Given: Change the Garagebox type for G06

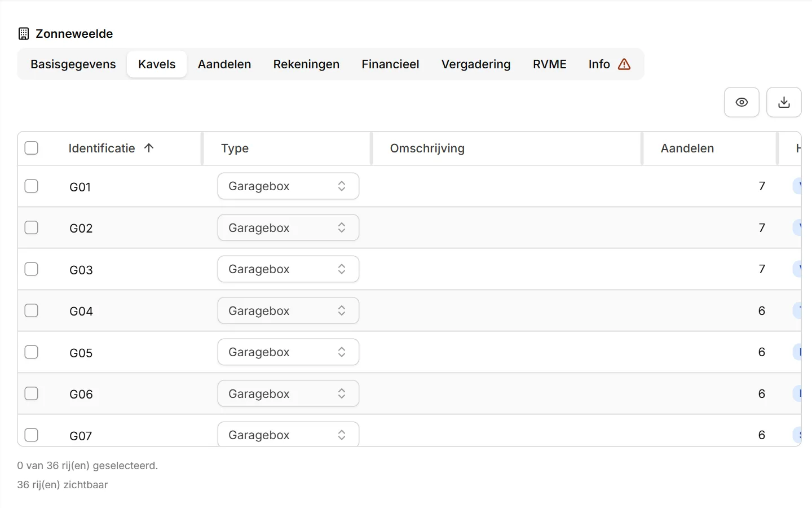Looking at the screenshot, I should [x=288, y=393].
